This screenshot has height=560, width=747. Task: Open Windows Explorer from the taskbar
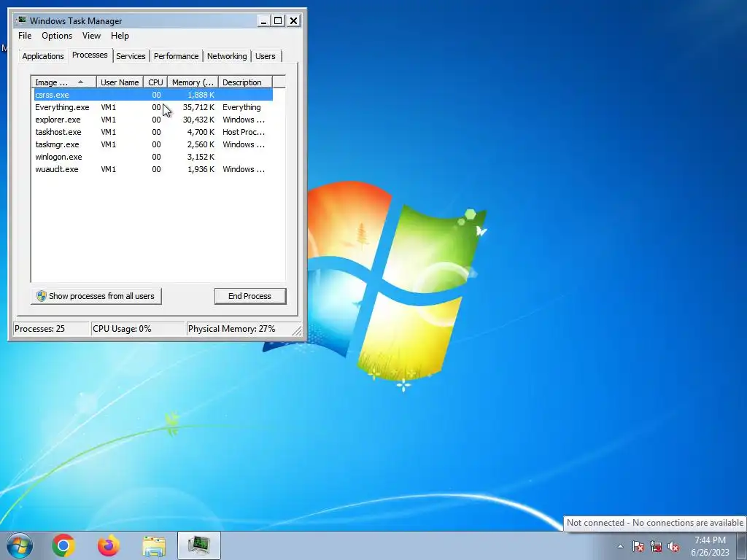154,545
